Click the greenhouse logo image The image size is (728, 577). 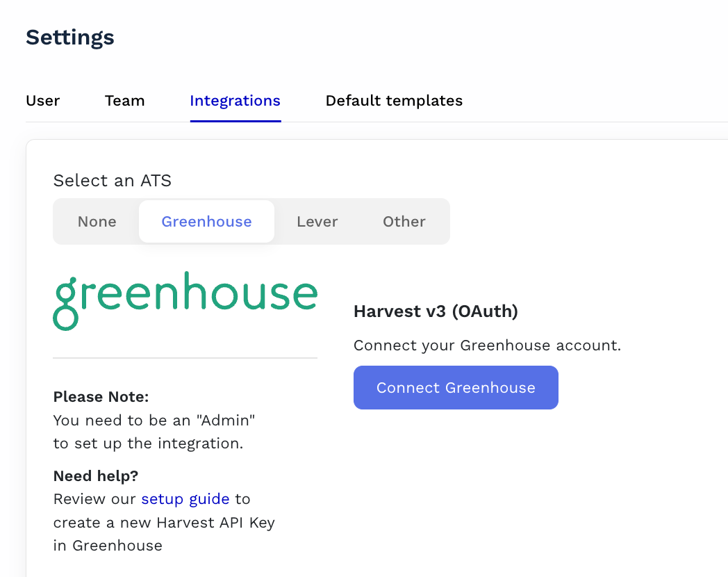[x=185, y=301]
